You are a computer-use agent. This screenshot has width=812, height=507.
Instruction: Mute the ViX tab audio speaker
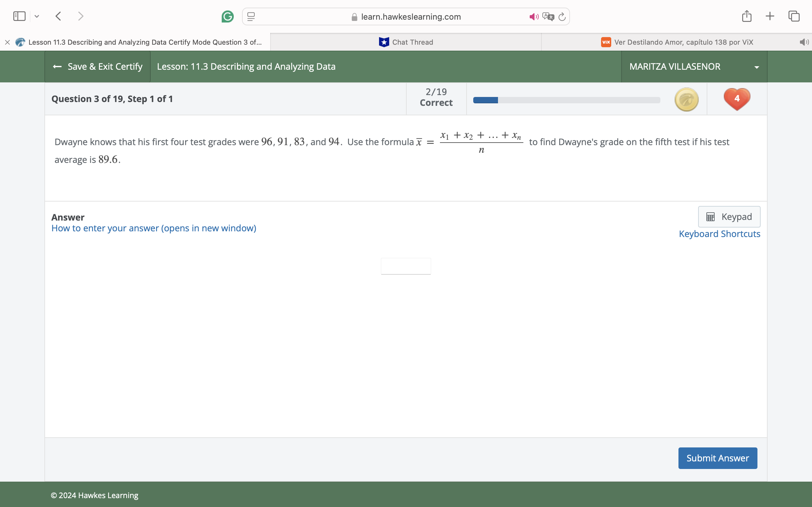pyautogui.click(x=804, y=42)
